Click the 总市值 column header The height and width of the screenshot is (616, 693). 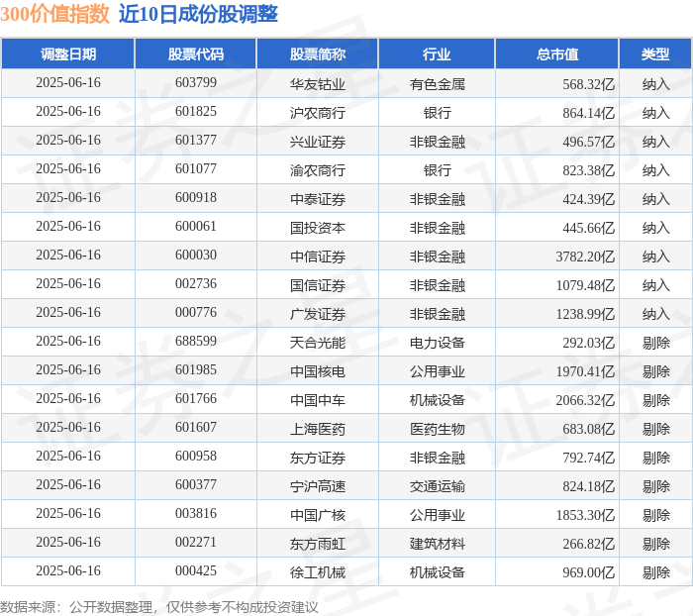(556, 53)
